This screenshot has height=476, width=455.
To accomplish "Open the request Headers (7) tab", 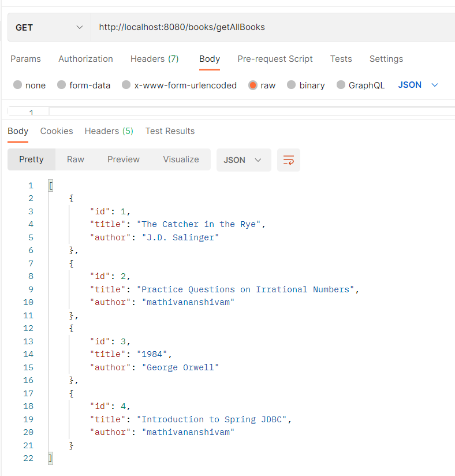I will point(154,59).
